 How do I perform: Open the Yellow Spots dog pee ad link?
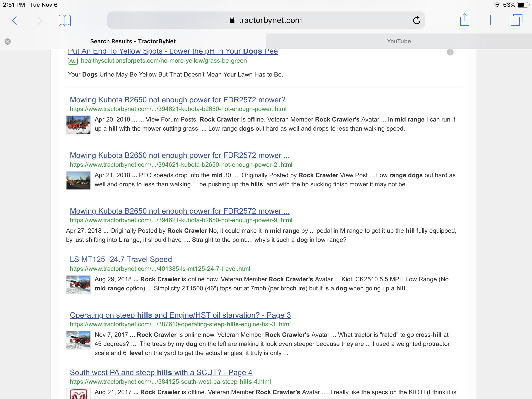[173, 52]
